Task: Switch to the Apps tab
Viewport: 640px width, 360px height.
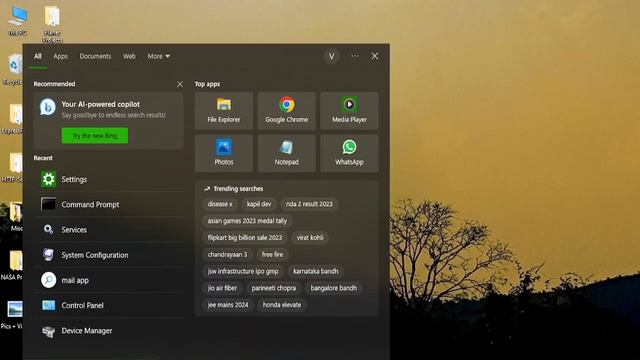Action: tap(60, 56)
